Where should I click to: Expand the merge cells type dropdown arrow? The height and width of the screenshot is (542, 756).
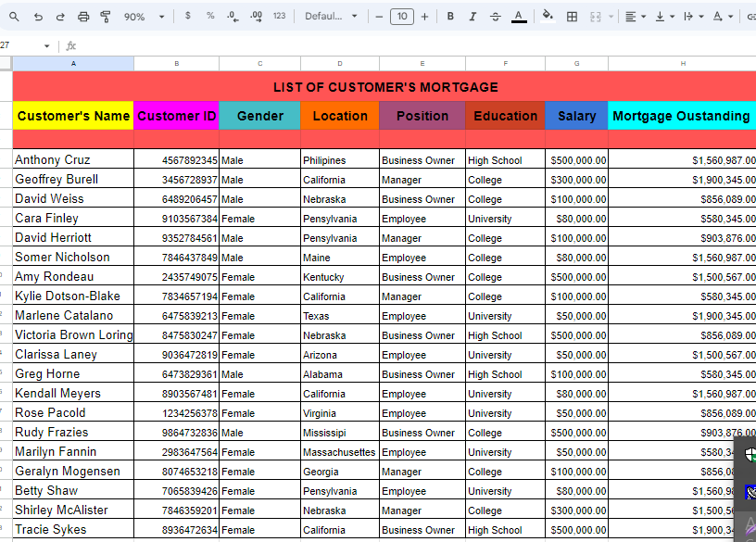point(611,17)
